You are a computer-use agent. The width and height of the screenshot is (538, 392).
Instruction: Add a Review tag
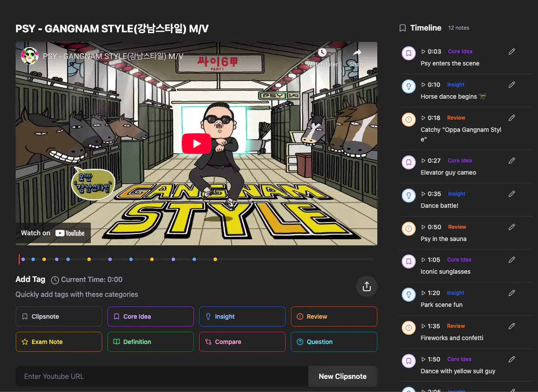pyautogui.click(x=334, y=316)
